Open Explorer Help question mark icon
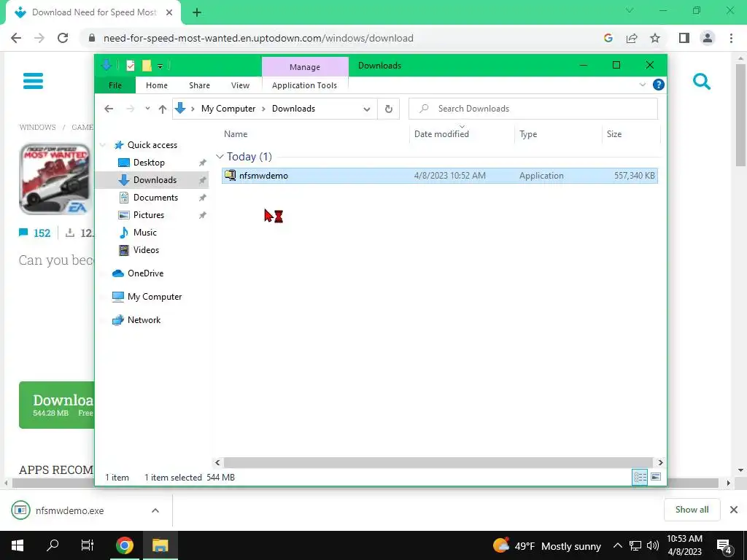This screenshot has height=560, width=747. click(659, 85)
